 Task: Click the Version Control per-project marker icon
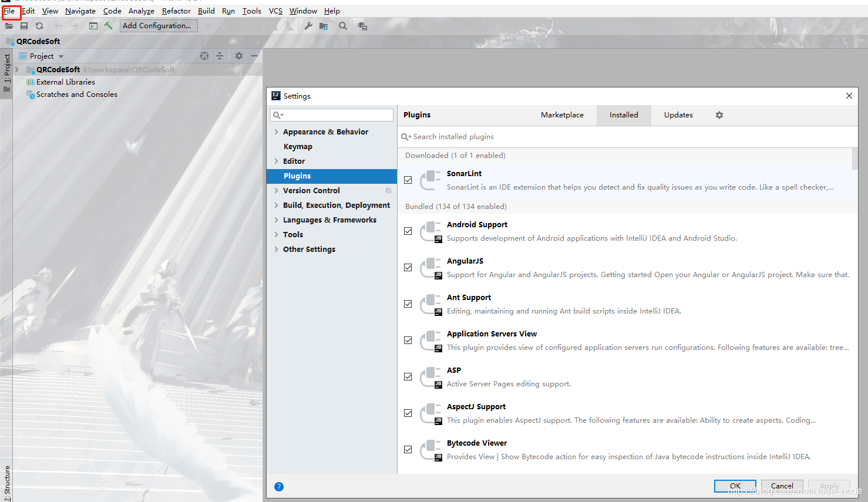tap(388, 191)
